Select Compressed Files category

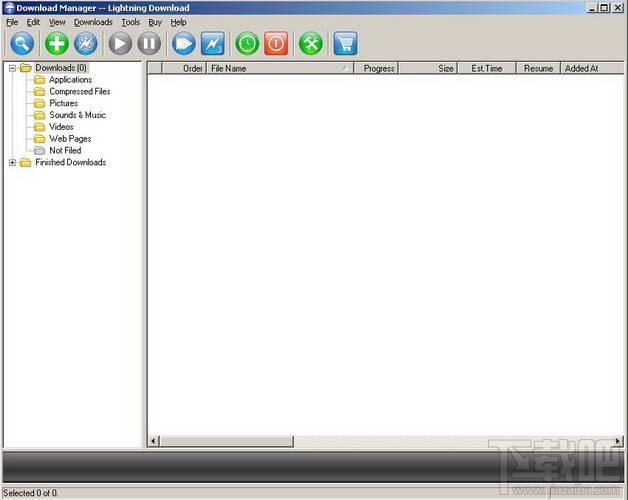pyautogui.click(x=80, y=91)
